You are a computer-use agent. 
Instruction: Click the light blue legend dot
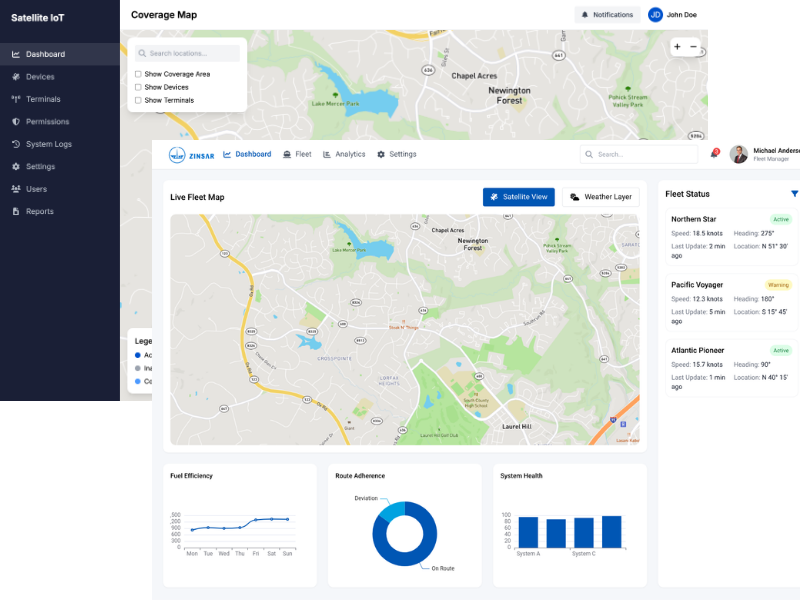tap(138, 382)
